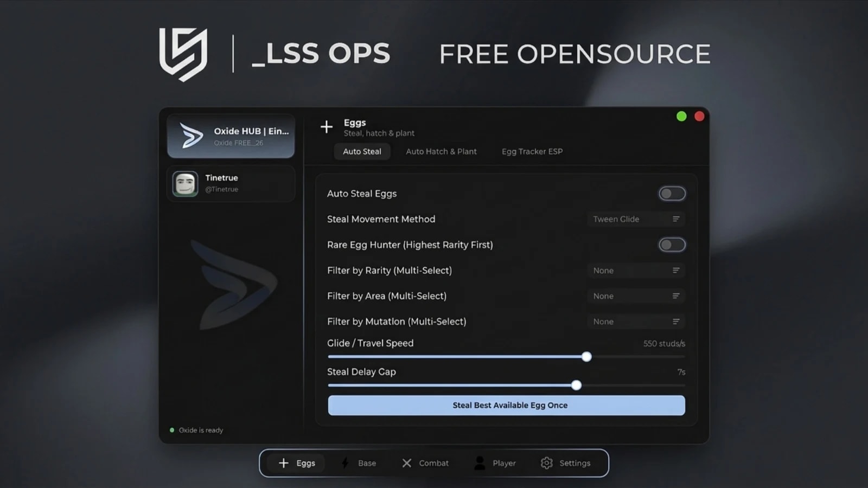
Task: Click list icon in Filter by Mutation dropdown
Action: pos(676,322)
